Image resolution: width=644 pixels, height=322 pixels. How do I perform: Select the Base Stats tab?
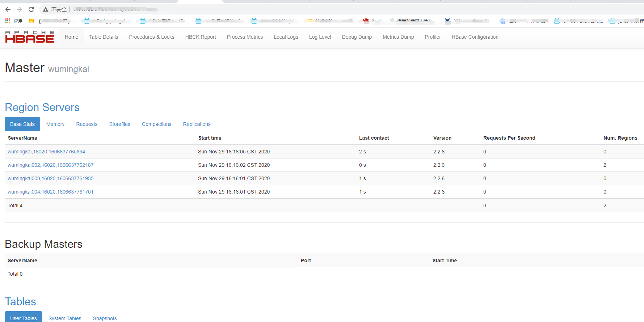[22, 124]
